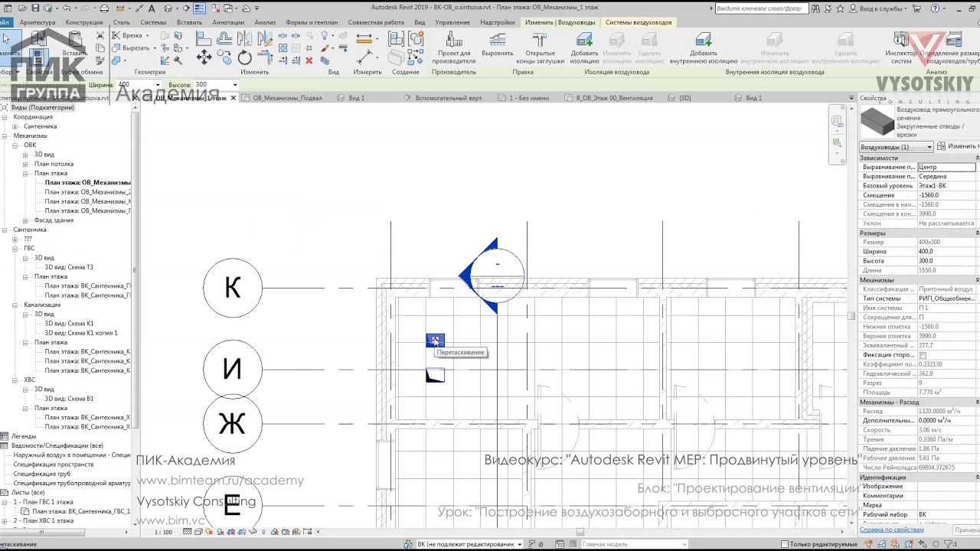Image resolution: width=980 pixels, height=551 pixels.
Task: Switch to Системы воздуховодов ribbon tab
Action: click(639, 22)
